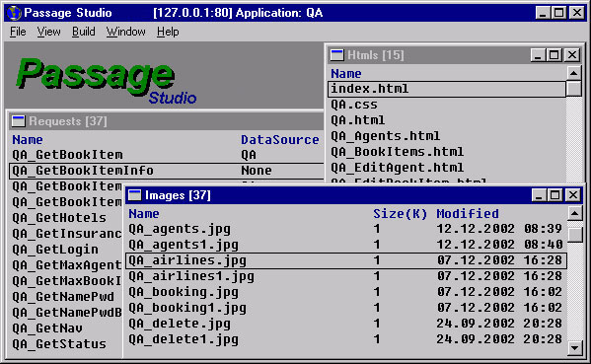
Task: Click the DataSource column header in Requests
Action: click(x=279, y=140)
